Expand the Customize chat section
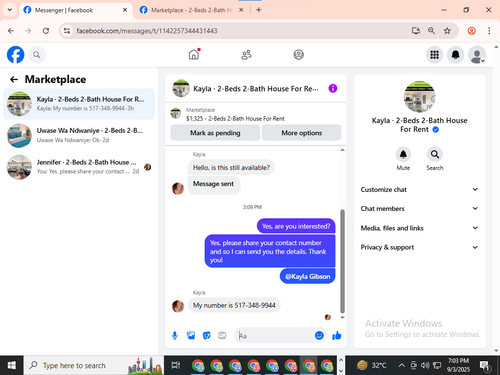The width and height of the screenshot is (500, 375). pyautogui.click(x=419, y=189)
